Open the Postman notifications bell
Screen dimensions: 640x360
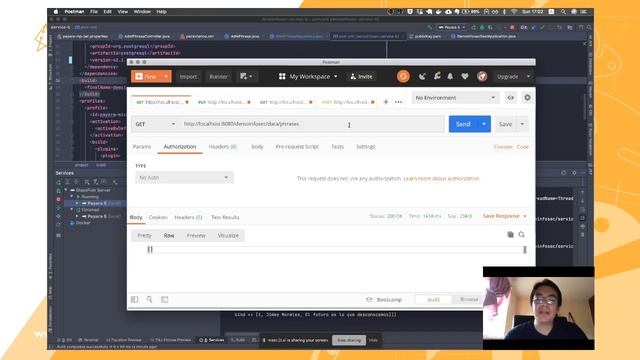coord(450,76)
